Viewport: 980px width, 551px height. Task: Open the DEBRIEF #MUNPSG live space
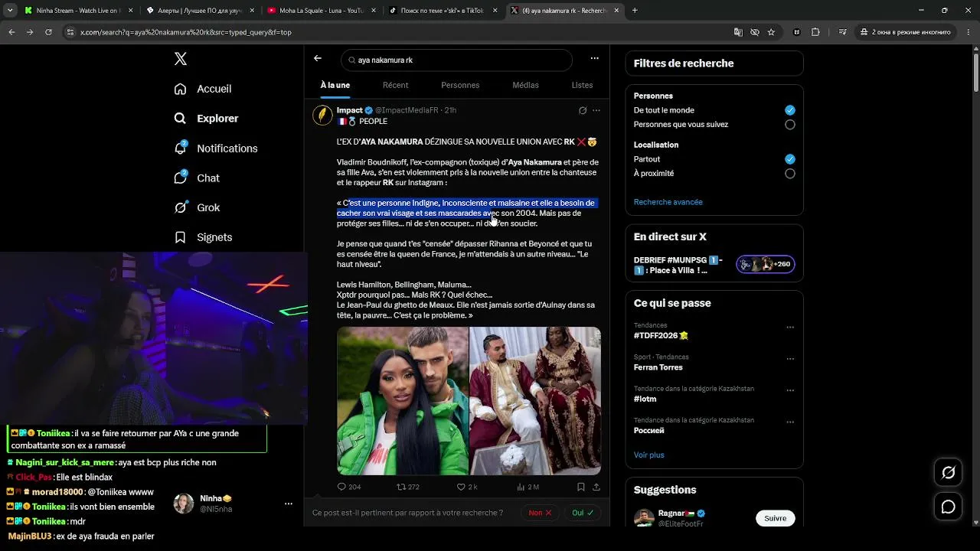coord(678,265)
